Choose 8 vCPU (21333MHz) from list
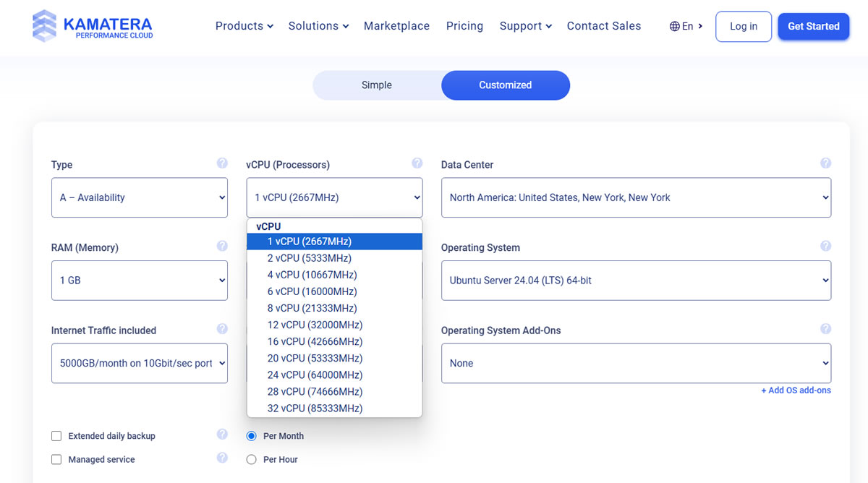The image size is (868, 483). coord(312,308)
